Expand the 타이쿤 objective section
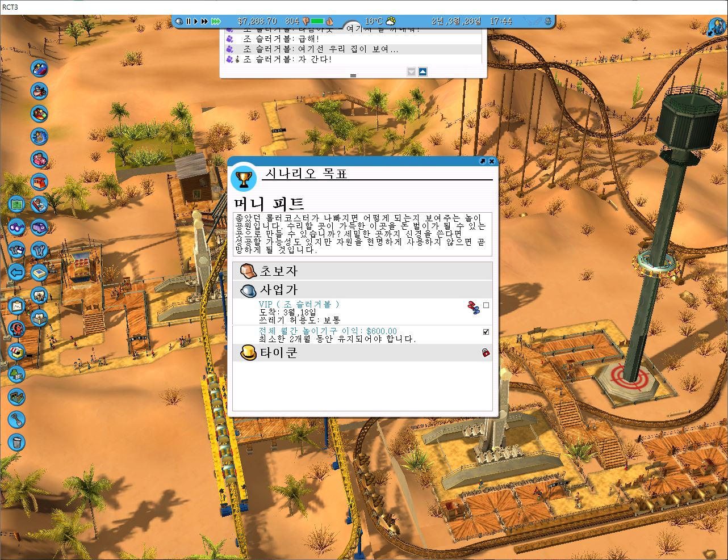Viewport: 728px width, 560px height. [x=363, y=352]
